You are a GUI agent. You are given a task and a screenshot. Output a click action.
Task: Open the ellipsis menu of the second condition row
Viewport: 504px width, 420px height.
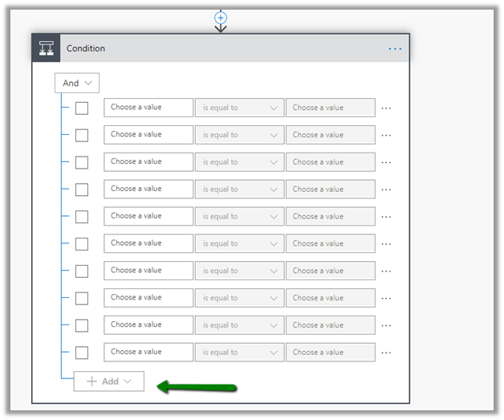(x=386, y=135)
